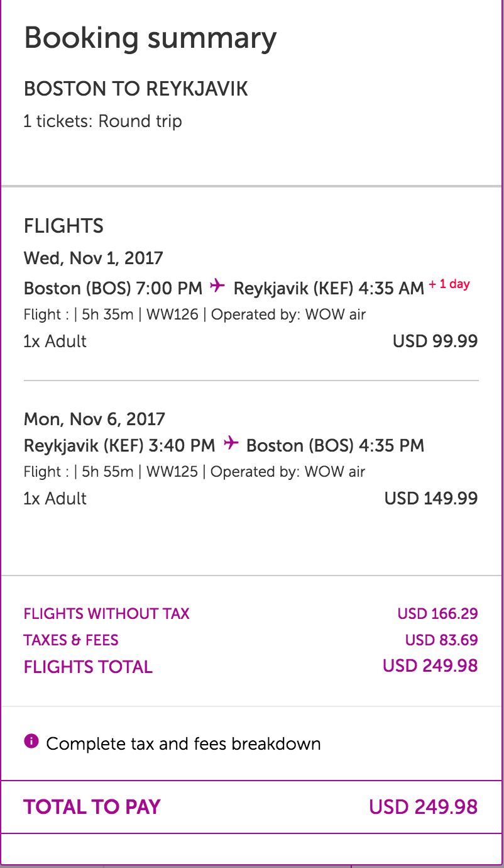Click the plane icon on Boston–Reykjavik flight

(217, 287)
